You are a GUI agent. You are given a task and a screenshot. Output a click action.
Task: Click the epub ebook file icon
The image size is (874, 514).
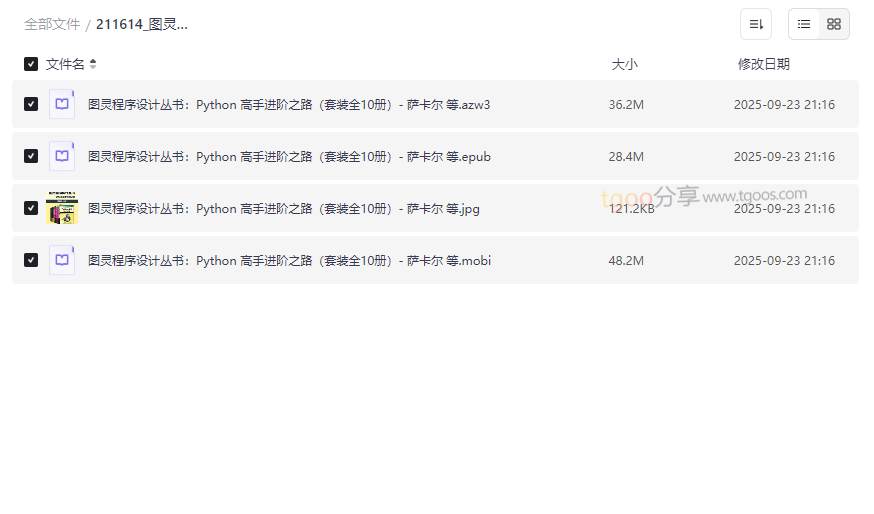coord(62,156)
